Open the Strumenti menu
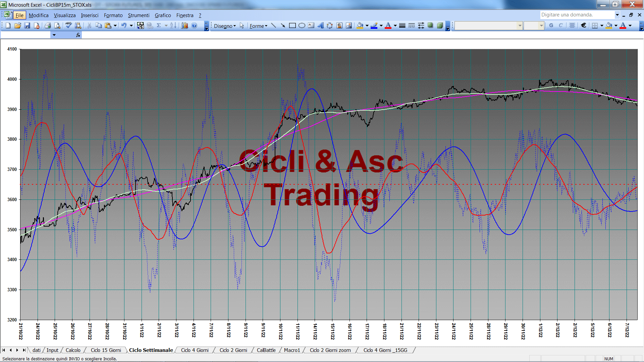 click(139, 15)
